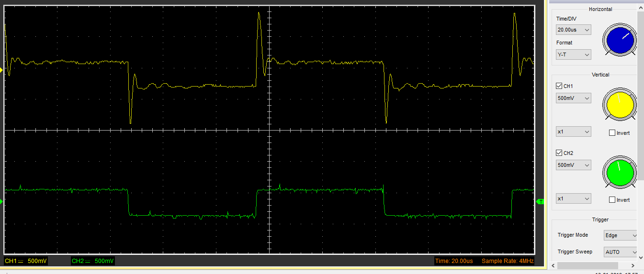
Task: Click the green CH2 zero-level marker on left edge
Action: [x=1, y=202]
